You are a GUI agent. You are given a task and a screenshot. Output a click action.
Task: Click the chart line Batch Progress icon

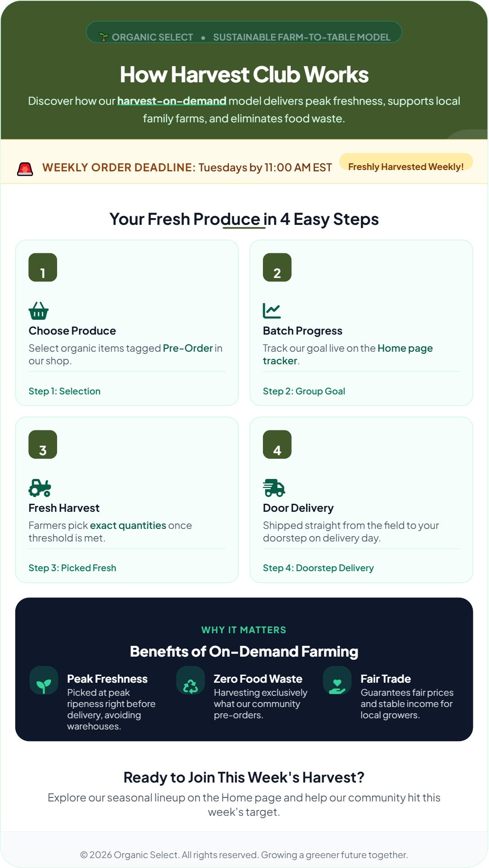272,311
